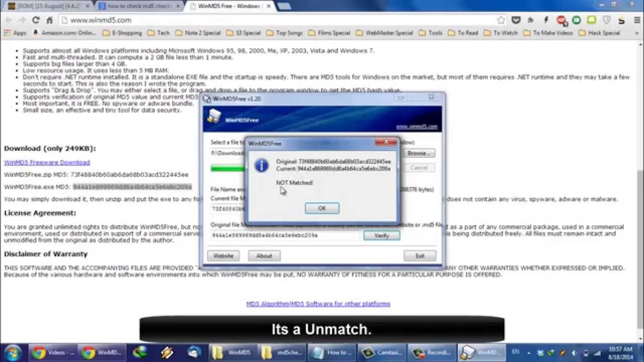Open a new Chrome tab
Viewport: 644px width, 362px height.
click(x=284, y=7)
